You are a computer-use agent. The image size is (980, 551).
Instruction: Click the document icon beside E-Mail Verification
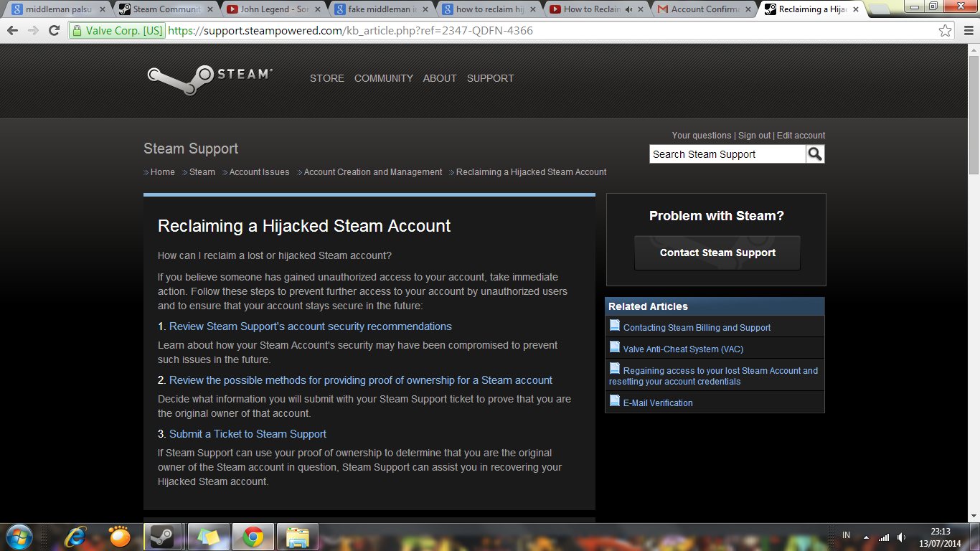[614, 401]
